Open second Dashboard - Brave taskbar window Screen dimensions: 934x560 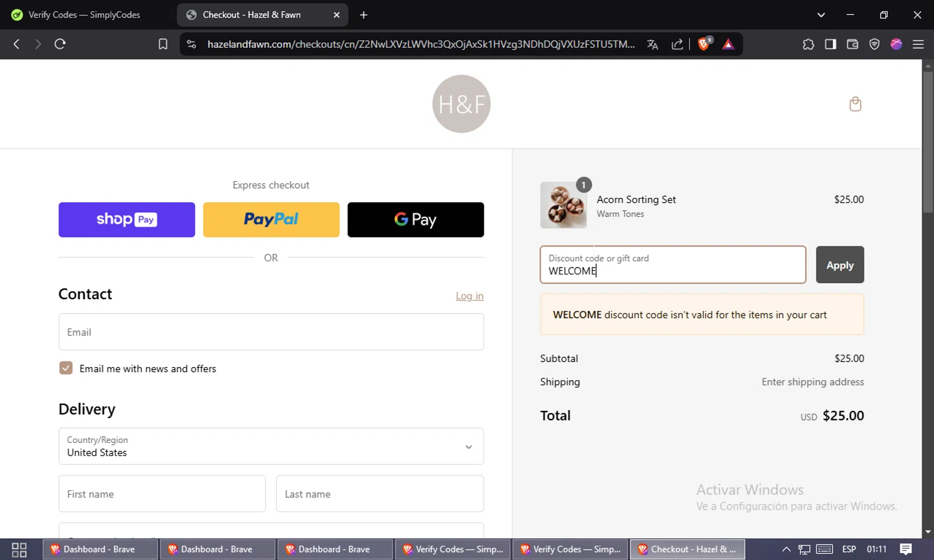217,549
